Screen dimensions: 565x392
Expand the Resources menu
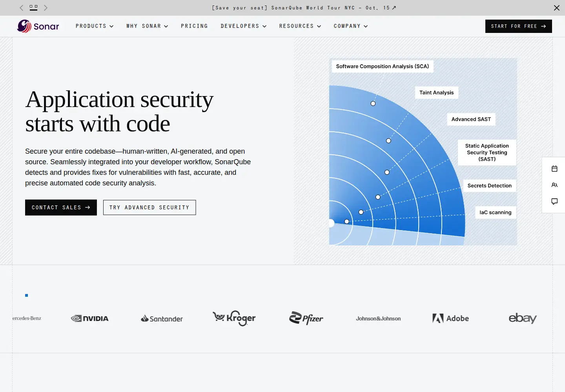click(x=300, y=26)
